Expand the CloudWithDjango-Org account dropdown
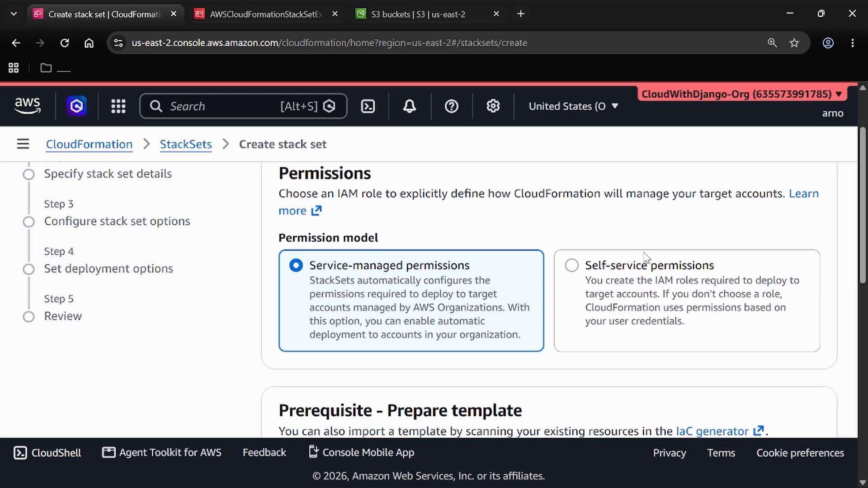This screenshot has width=868, height=488. (x=741, y=94)
